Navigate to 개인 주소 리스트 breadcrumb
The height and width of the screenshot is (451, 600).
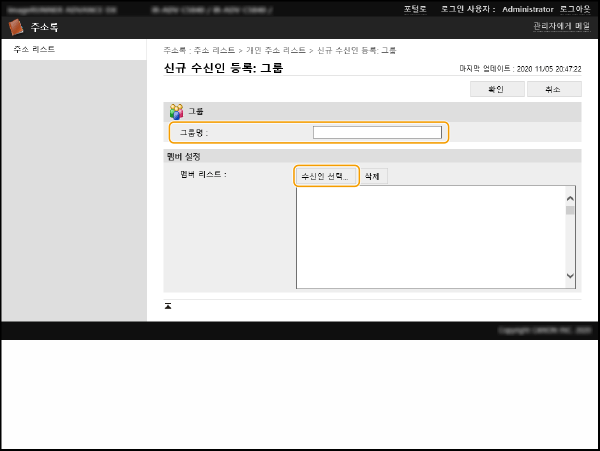(x=277, y=49)
